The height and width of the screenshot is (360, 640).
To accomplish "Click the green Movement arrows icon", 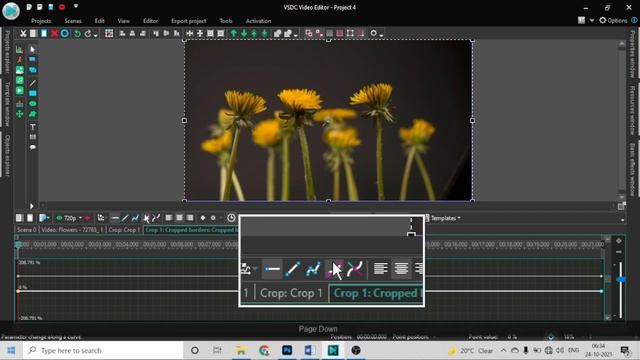I will (x=19, y=114).
